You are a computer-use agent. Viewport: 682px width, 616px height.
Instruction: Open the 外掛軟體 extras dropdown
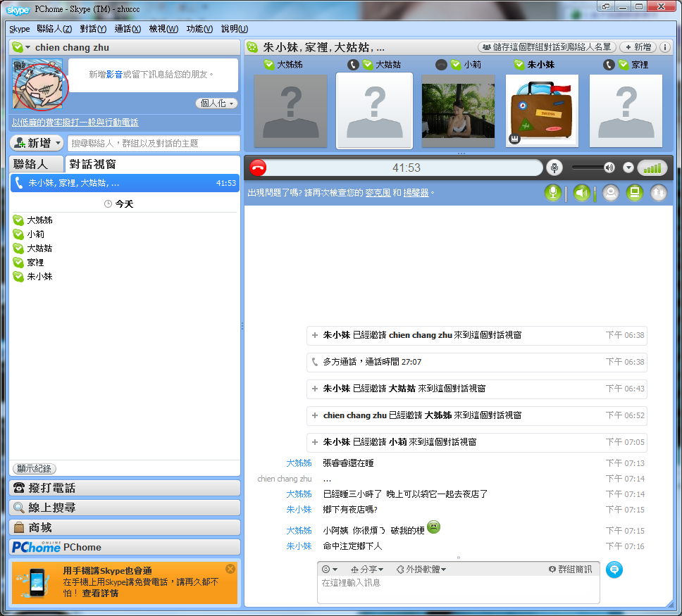(421, 569)
